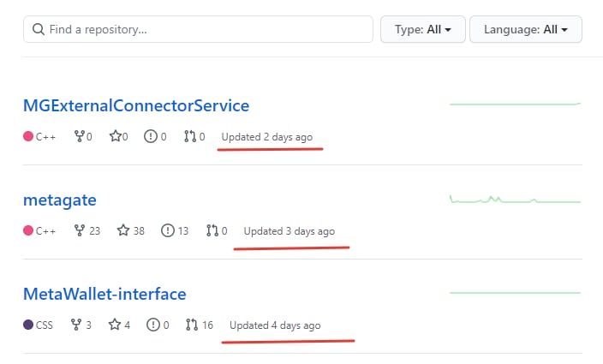Open issues icon for MGExternalConnectorService
603x364 pixels.
pyautogui.click(x=151, y=136)
